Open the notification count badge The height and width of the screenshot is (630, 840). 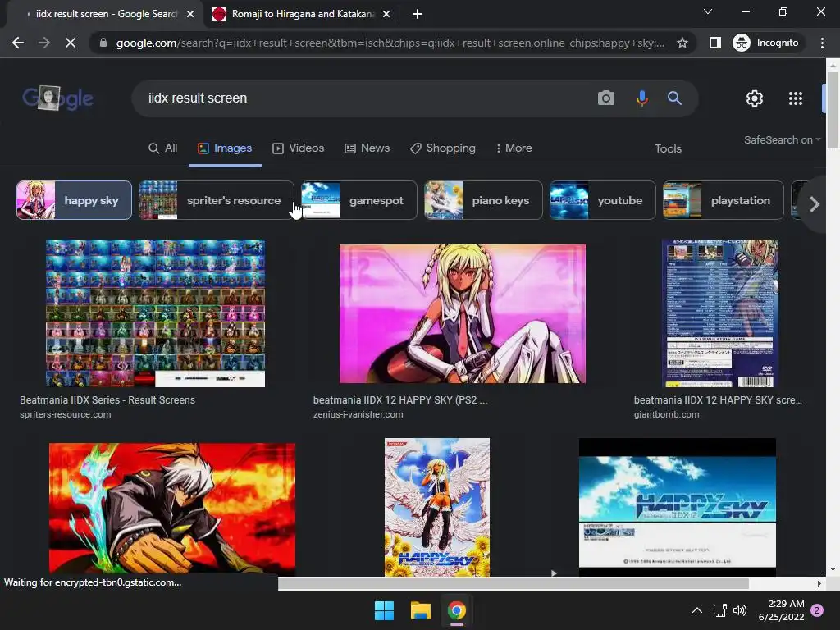817,610
